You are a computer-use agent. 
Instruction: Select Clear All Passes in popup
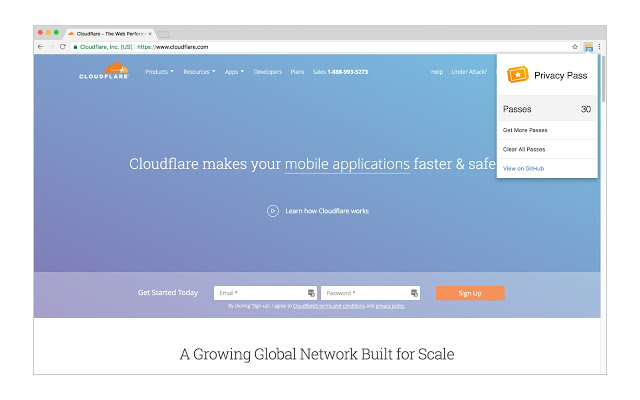[524, 149]
